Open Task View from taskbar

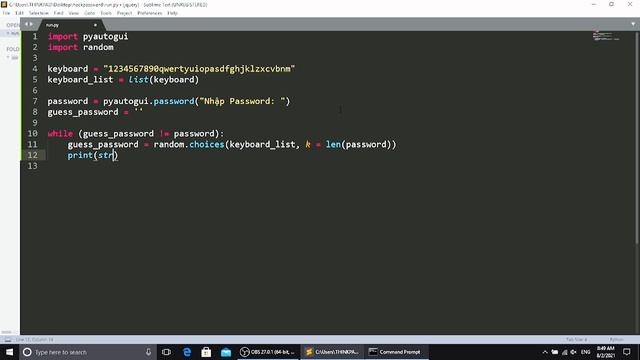click(166, 352)
